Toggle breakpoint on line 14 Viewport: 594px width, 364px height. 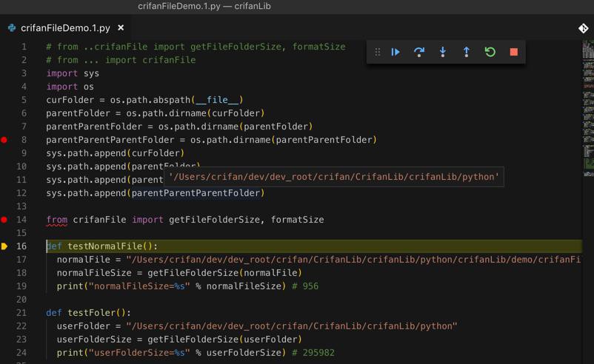point(4,220)
